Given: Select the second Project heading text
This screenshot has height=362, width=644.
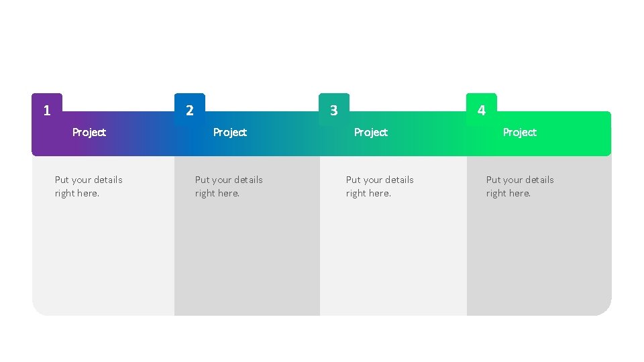Looking at the screenshot, I should [x=230, y=132].
